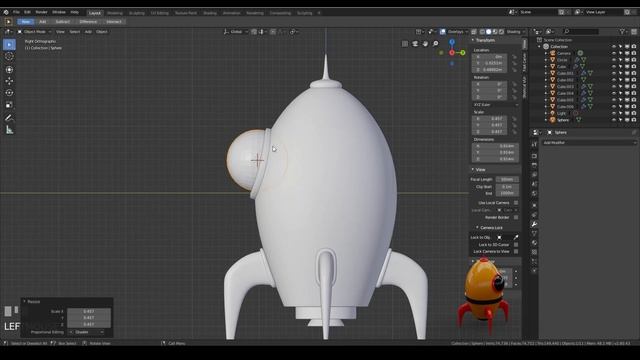Switch perspective/orthographic with grid icon
The width and height of the screenshot is (640, 360).
(x=405, y=44)
